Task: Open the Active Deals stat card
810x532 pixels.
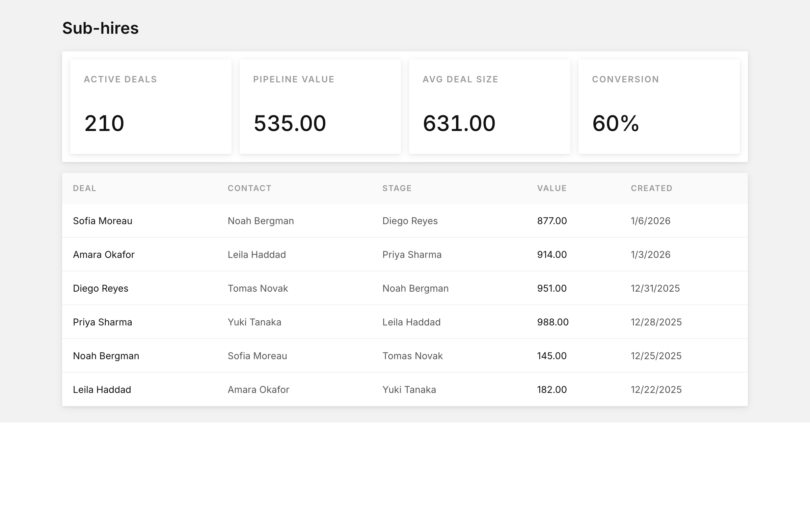Action: click(x=151, y=107)
